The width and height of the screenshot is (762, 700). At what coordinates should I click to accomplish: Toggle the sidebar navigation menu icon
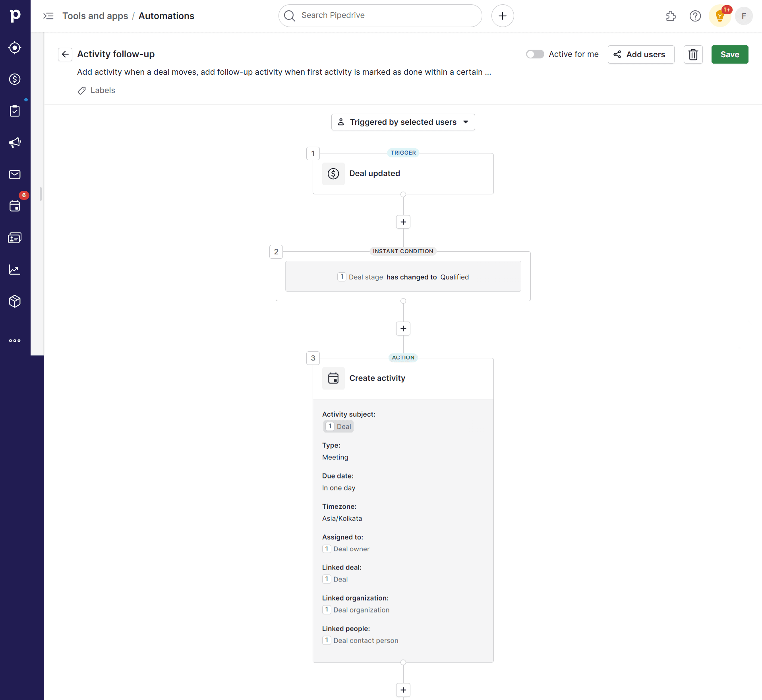(x=48, y=16)
